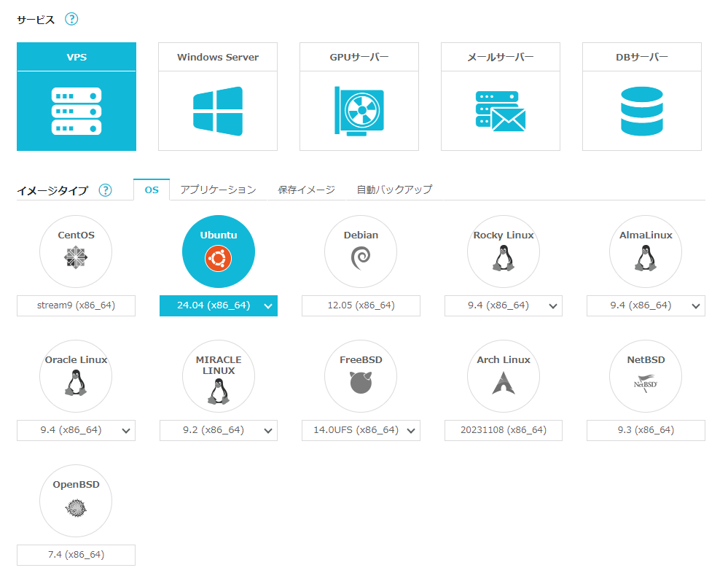The image size is (728, 573).
Task: Switch to the 保存イメージ tab
Action: [306, 190]
